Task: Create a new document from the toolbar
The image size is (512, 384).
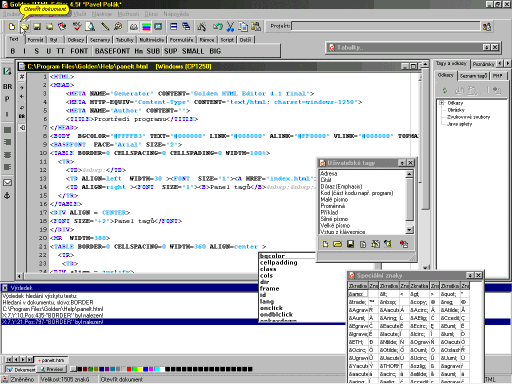Action: pyautogui.click(x=12, y=26)
